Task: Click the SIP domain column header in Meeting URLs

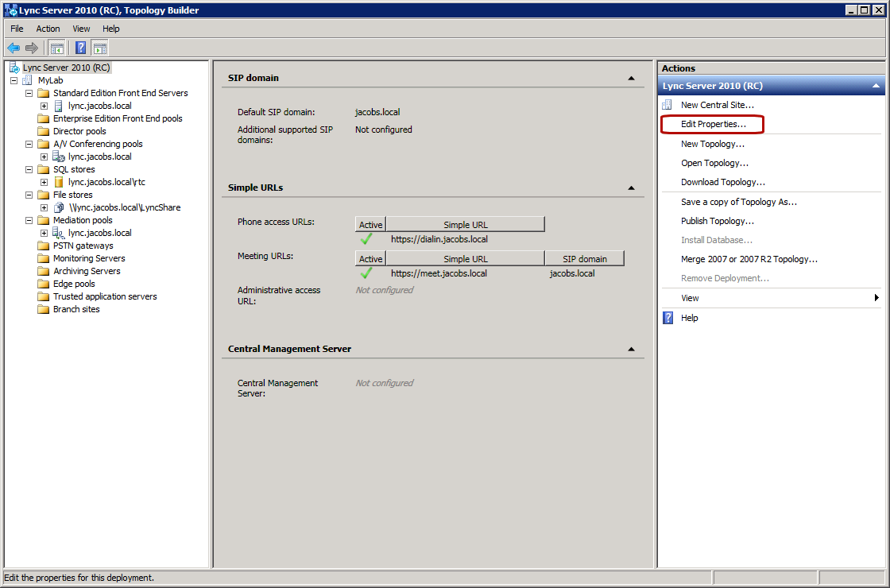Action: click(x=585, y=258)
